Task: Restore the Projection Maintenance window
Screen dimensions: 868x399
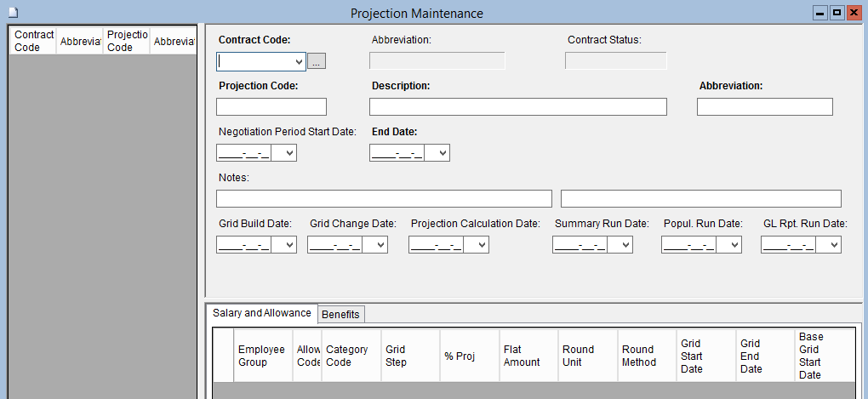Action: click(837, 13)
